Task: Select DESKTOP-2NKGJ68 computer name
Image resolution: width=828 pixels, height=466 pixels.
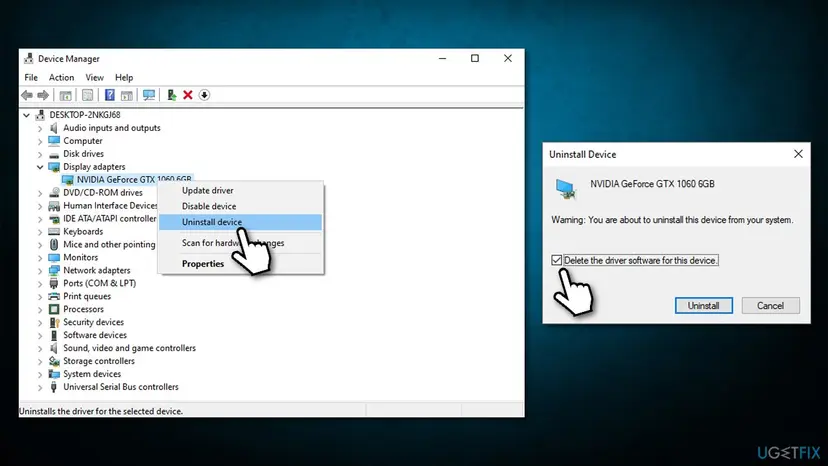Action: [84, 115]
